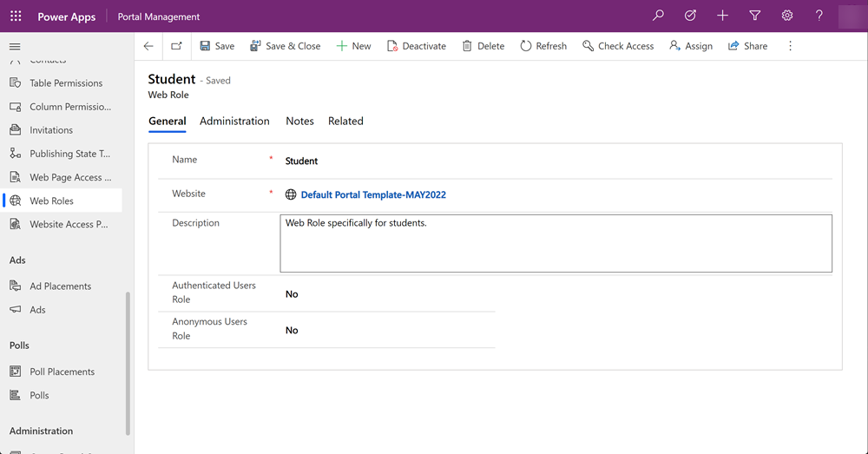Switch to the Notes tab
Screen dimensions: 868x454
pyautogui.click(x=299, y=122)
